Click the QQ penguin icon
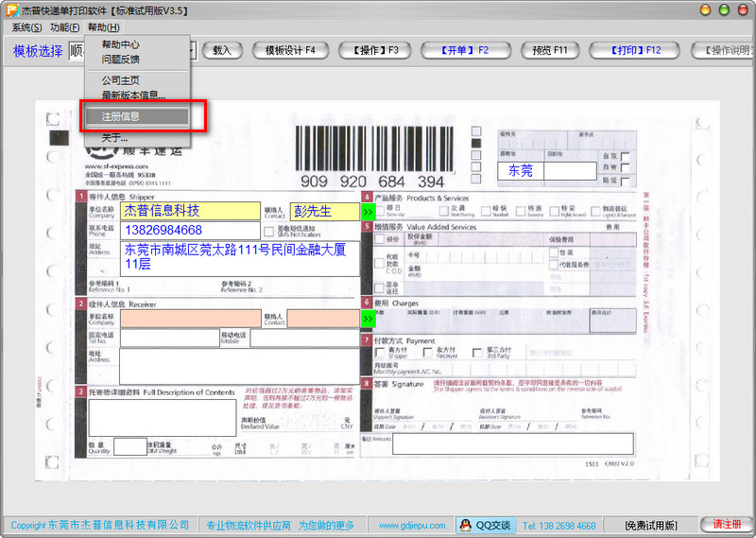756x538 pixels. pos(465,526)
